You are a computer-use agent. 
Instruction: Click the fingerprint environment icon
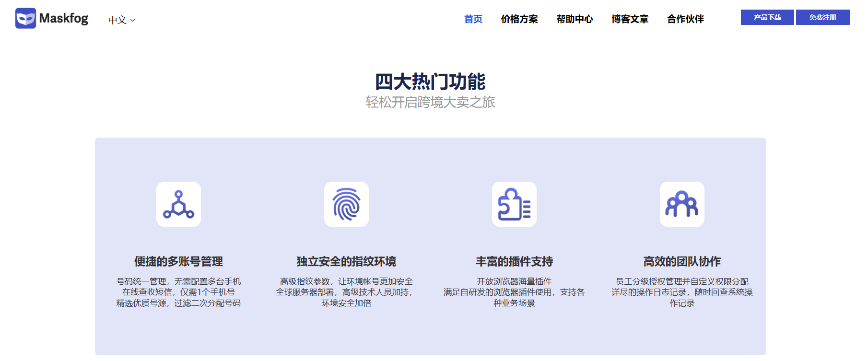(x=346, y=204)
